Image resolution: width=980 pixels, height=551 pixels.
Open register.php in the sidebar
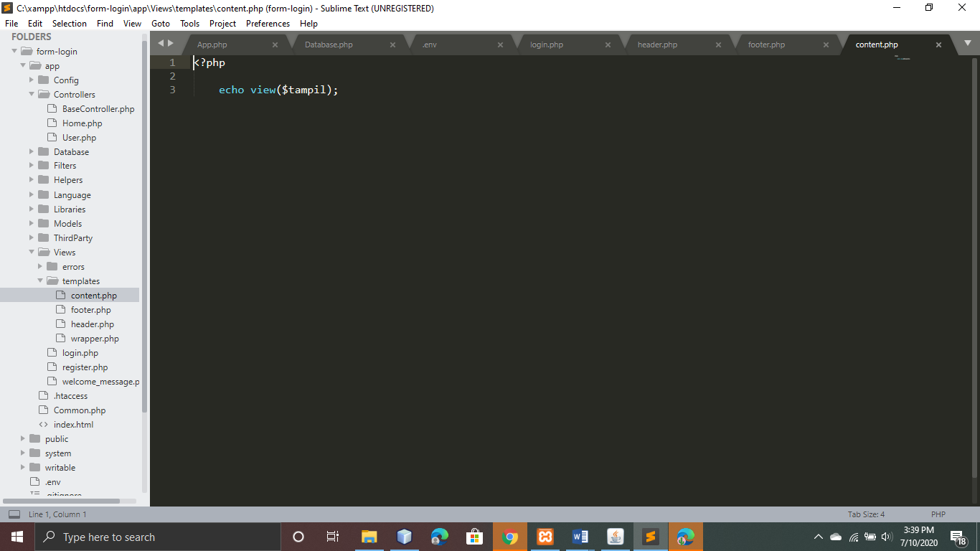click(x=85, y=367)
